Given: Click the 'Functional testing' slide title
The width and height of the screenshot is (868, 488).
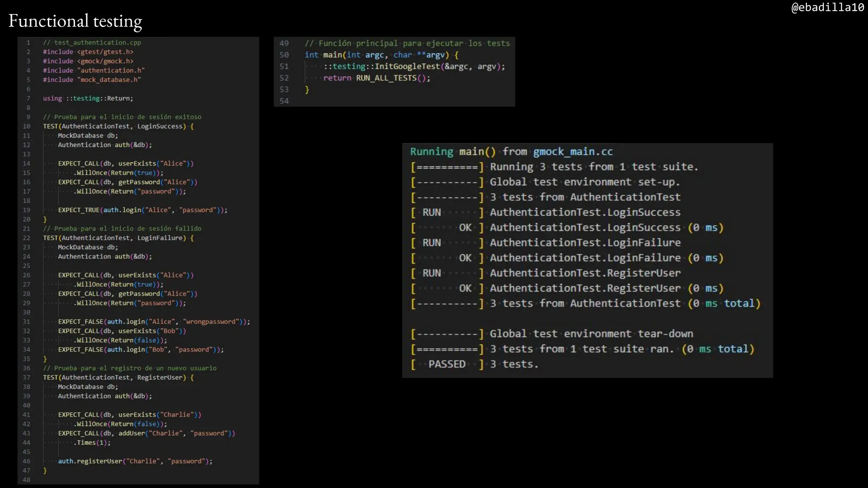Looking at the screenshot, I should coord(75,21).
